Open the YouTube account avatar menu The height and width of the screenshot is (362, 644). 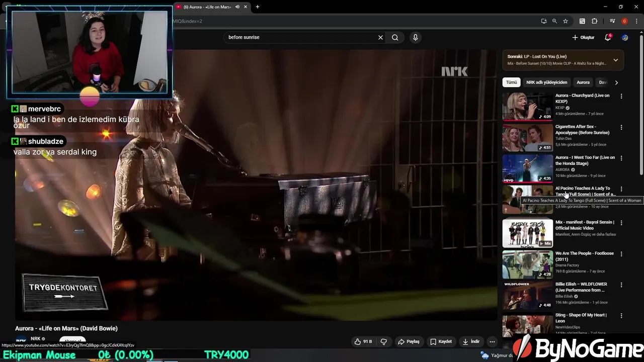(x=625, y=38)
